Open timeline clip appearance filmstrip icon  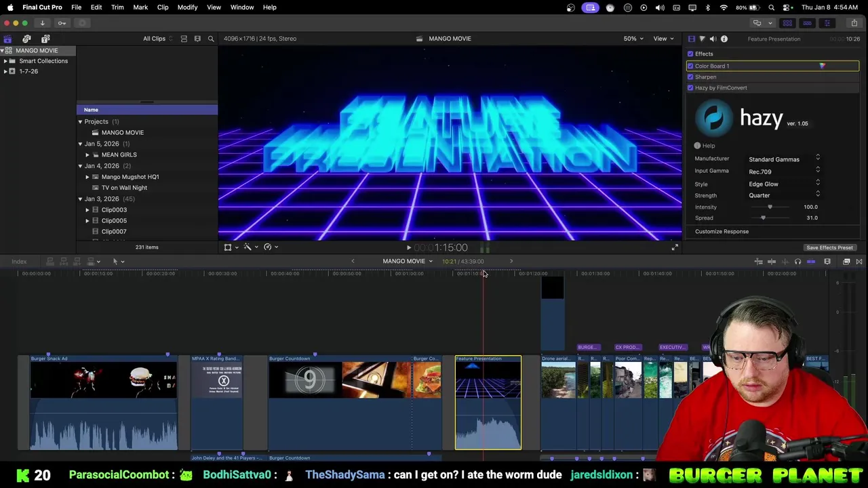click(x=827, y=262)
